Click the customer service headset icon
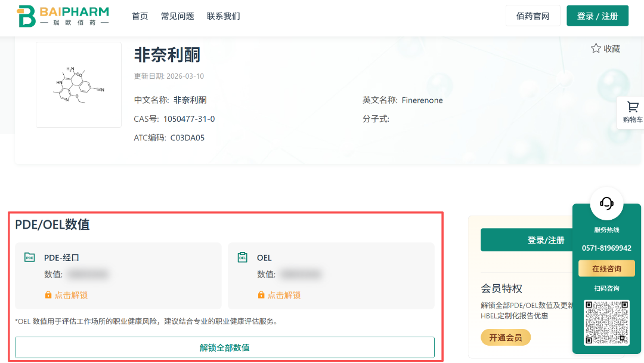This screenshot has height=363, width=644. pyautogui.click(x=606, y=204)
